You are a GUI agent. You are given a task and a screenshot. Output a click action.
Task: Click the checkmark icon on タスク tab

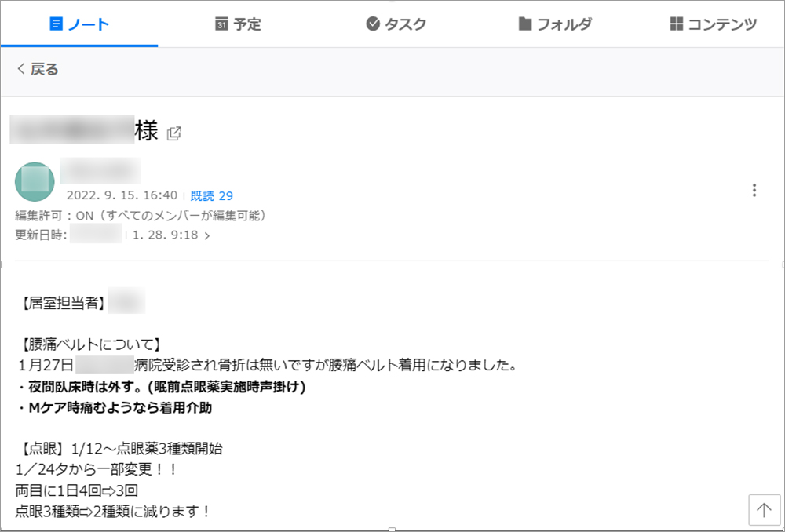(373, 24)
